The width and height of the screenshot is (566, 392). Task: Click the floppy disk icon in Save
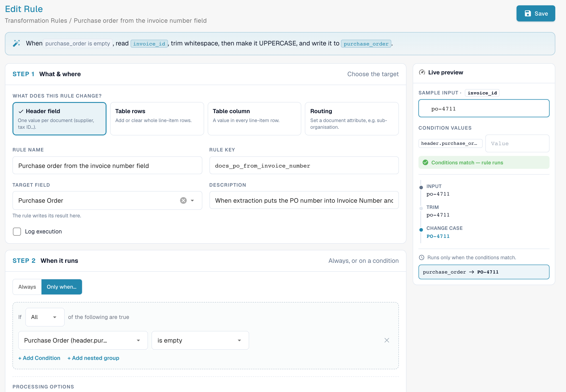coord(528,14)
